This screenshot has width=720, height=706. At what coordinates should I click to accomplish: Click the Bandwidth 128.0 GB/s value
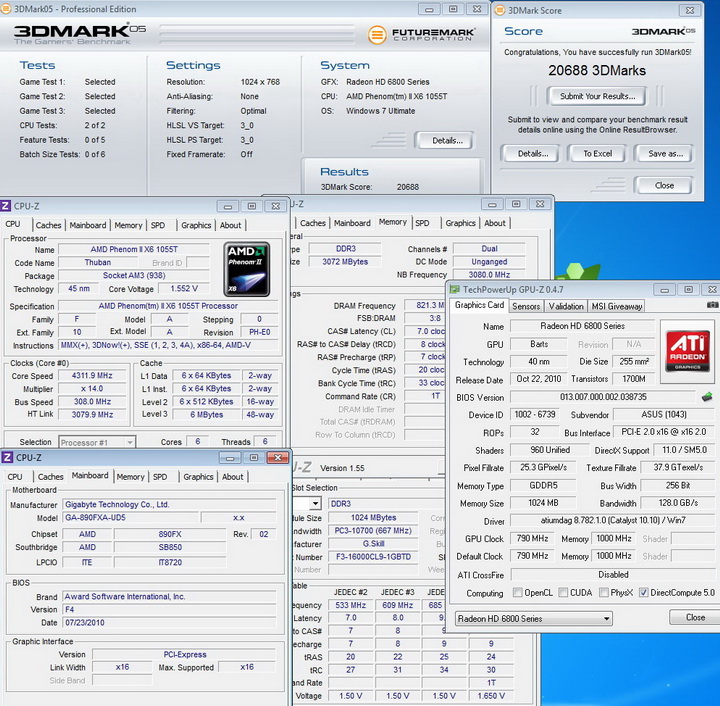678,503
